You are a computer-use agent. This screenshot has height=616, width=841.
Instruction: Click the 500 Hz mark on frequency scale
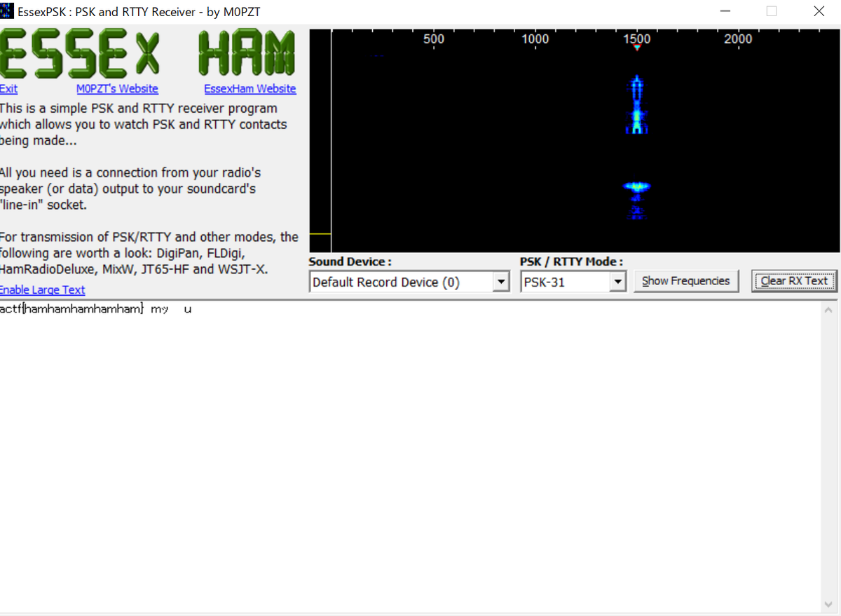point(434,39)
